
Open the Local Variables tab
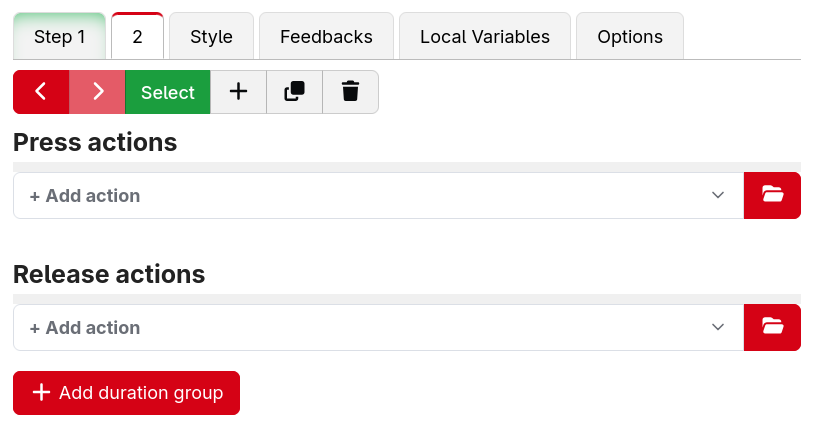(485, 36)
